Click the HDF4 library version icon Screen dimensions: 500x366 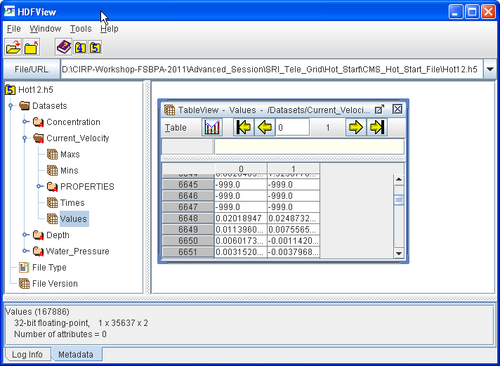[80, 48]
